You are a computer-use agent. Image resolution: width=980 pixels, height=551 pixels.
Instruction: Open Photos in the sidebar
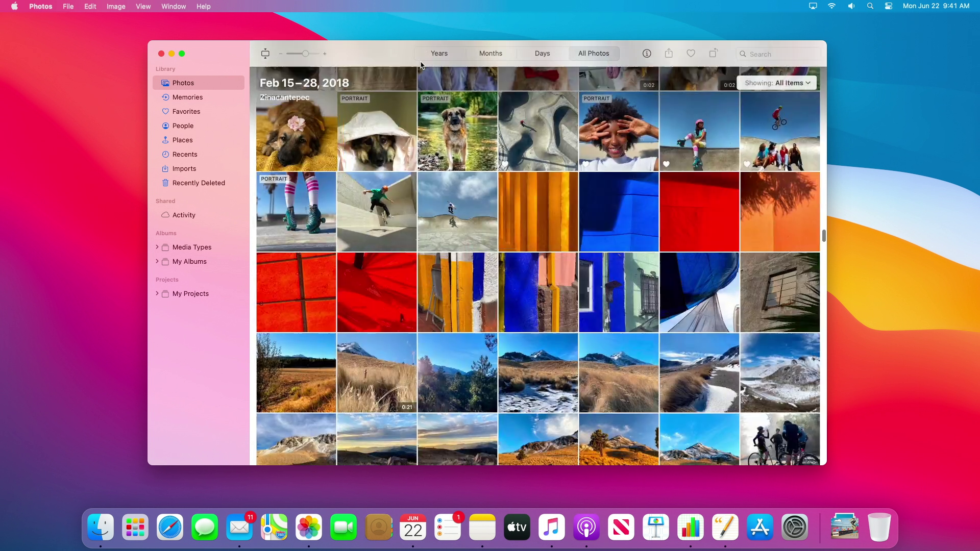tap(199, 83)
